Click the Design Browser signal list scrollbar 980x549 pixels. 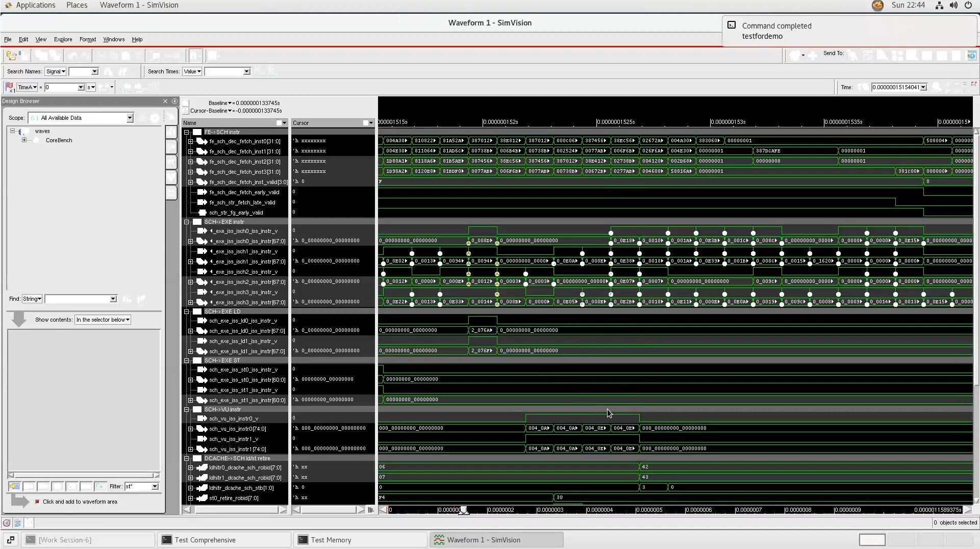(x=84, y=475)
